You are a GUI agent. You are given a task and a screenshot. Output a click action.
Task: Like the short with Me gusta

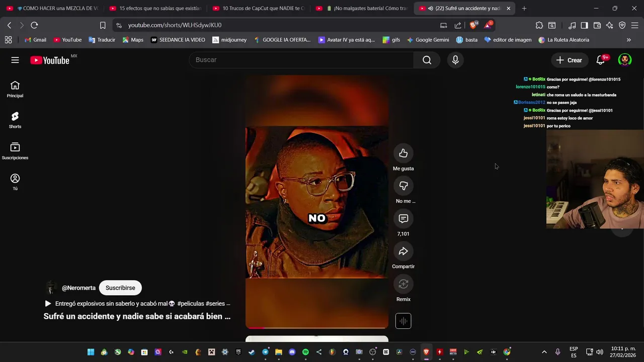(403, 153)
